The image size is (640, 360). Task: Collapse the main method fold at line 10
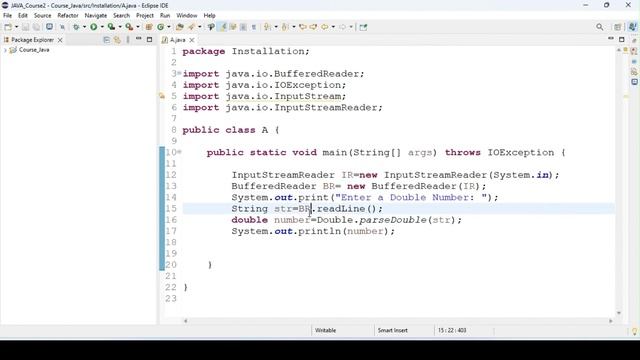click(180, 151)
